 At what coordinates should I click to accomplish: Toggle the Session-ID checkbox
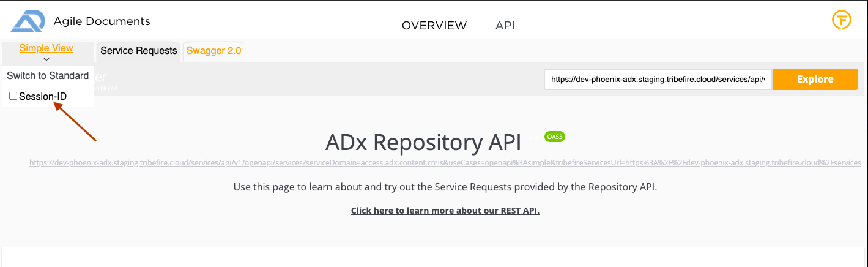13,96
